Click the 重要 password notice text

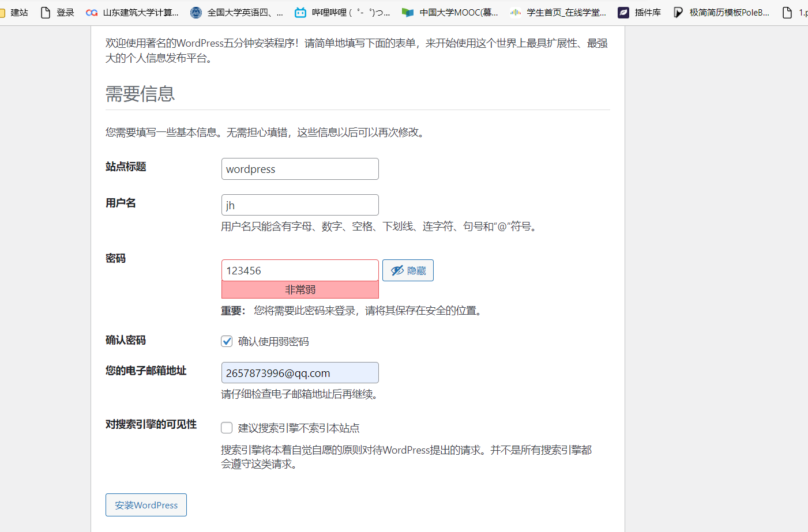click(x=352, y=311)
